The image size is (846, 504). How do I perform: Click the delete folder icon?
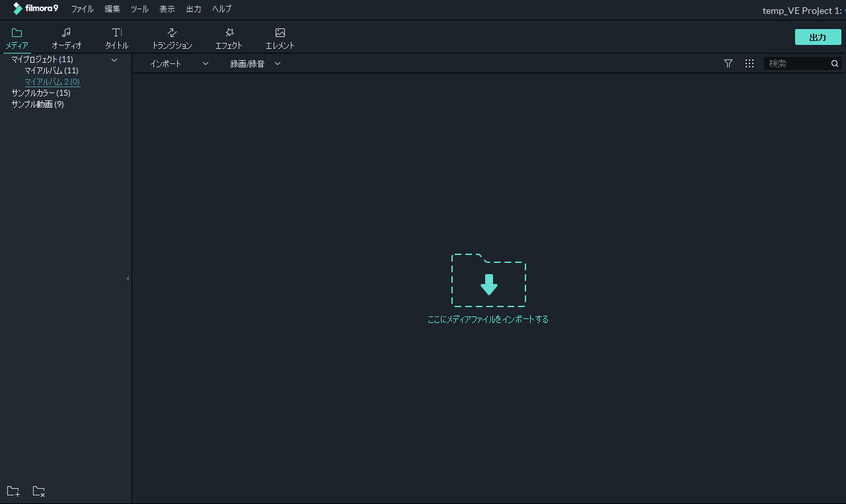pos(39,491)
